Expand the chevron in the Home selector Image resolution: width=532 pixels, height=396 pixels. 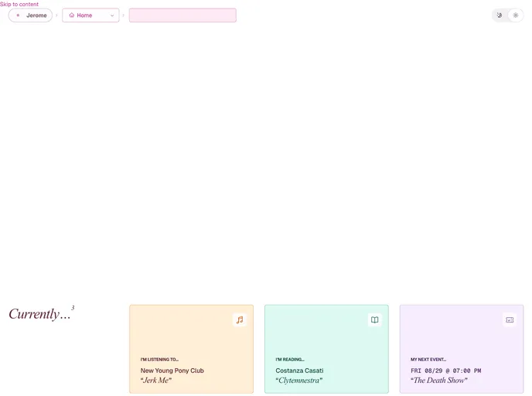pyautogui.click(x=112, y=15)
